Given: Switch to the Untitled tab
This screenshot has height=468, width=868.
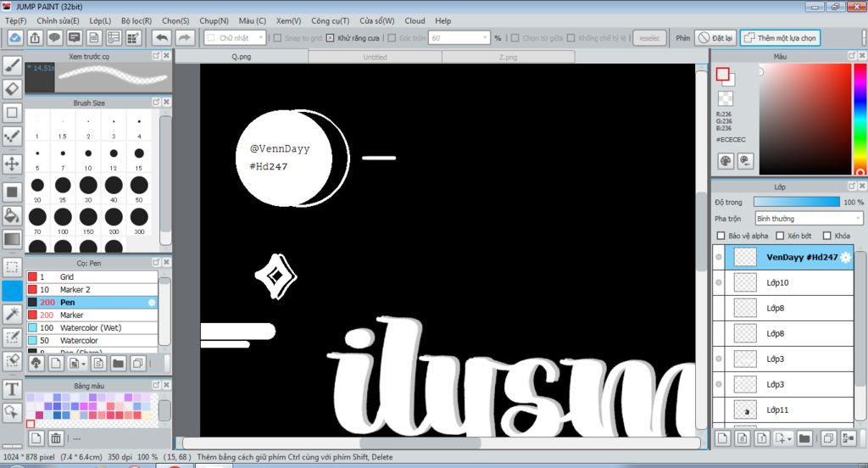Looking at the screenshot, I should 375,57.
